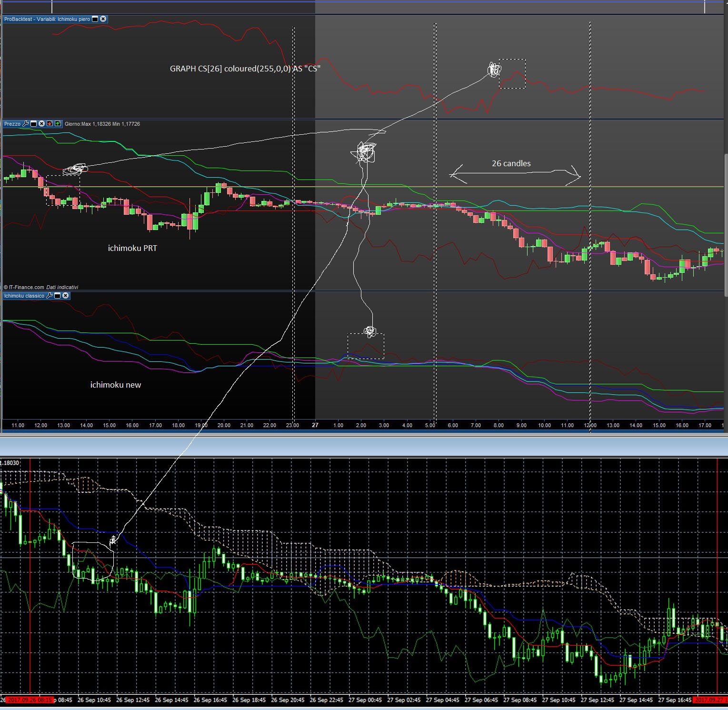Image resolution: width=728 pixels, height=710 pixels.
Task: Click the 26 candles annotation text
Action: [x=511, y=163]
